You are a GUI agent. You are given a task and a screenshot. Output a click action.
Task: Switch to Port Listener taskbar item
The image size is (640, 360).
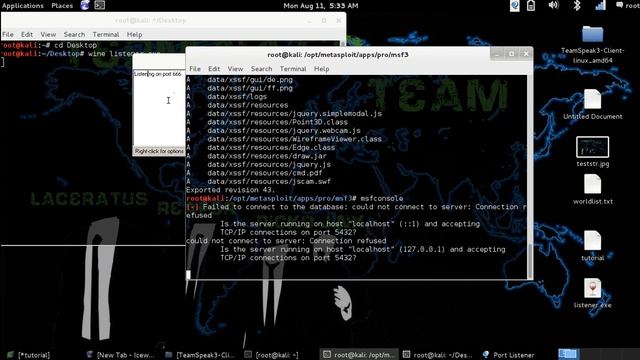point(509,355)
